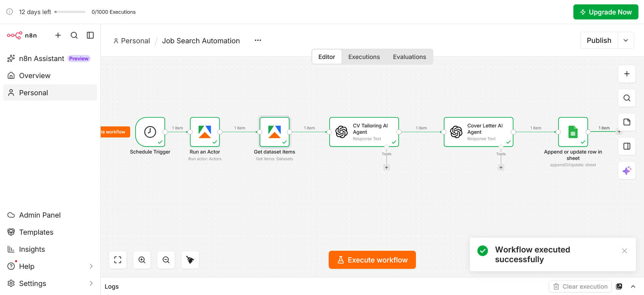Viewport: 644px width, 295px height.
Task: Select the Run an Actor node
Action: tap(205, 132)
